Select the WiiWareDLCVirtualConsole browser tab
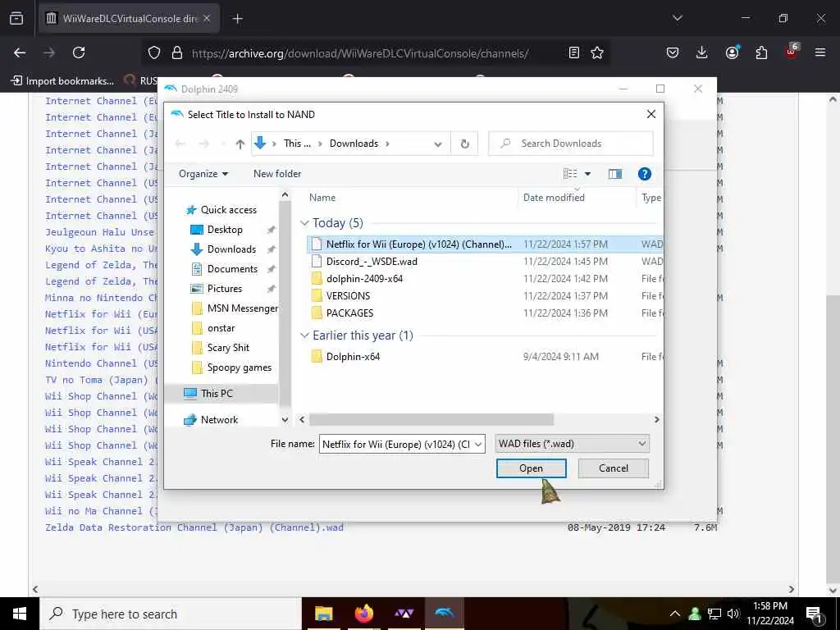Image resolution: width=840 pixels, height=630 pixels. click(x=129, y=19)
